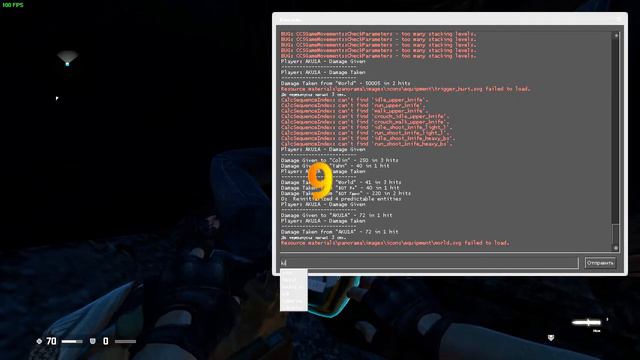Image resolution: width=640 pixels, height=360 pixels.
Task: Select the can't find 'idle_shoot_knife_heavy_bs' line
Action: [x=367, y=138]
